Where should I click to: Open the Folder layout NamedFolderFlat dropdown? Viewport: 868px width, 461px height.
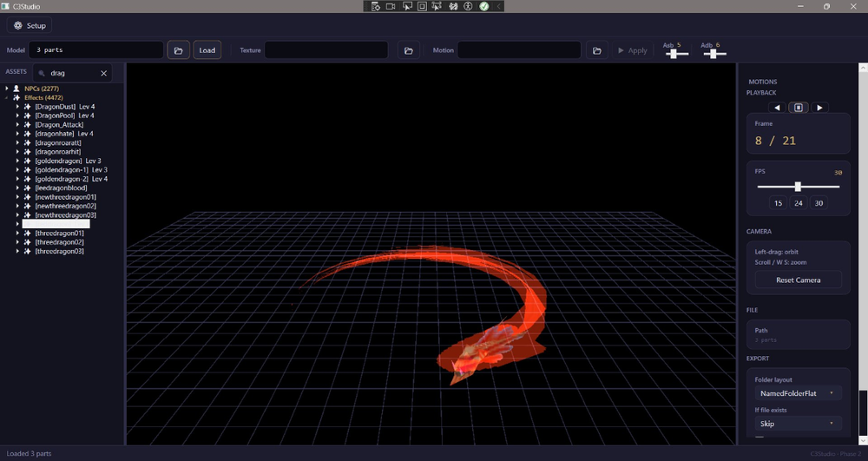[x=799, y=393]
